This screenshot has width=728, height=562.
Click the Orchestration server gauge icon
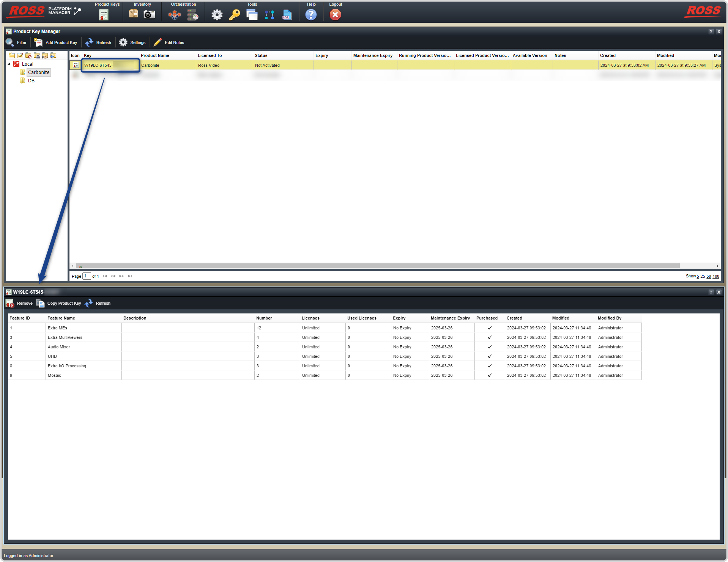tap(193, 15)
